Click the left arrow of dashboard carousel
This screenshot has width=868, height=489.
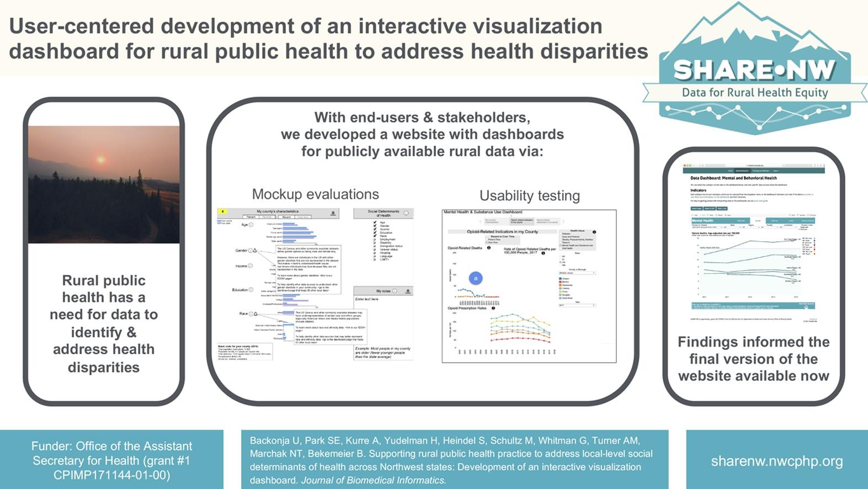[481, 221]
